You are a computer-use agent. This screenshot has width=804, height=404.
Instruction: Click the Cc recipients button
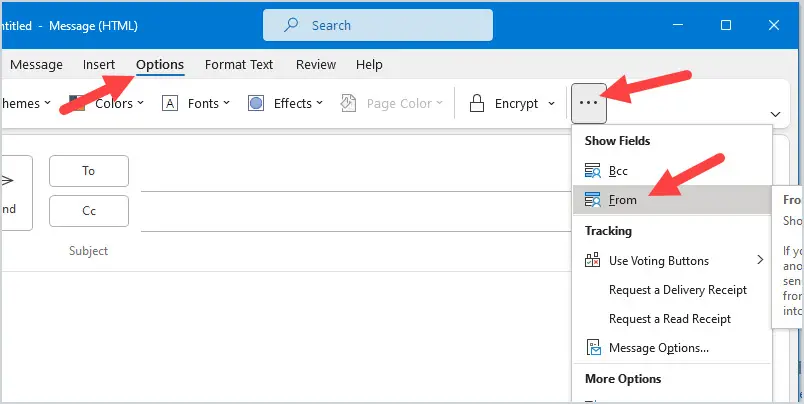tap(89, 211)
